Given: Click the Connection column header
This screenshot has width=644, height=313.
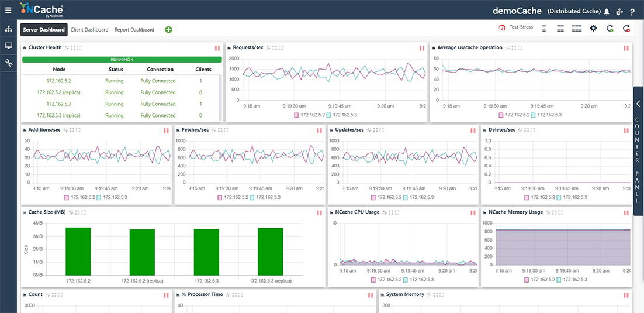Looking at the screenshot, I should pyautogui.click(x=160, y=70).
